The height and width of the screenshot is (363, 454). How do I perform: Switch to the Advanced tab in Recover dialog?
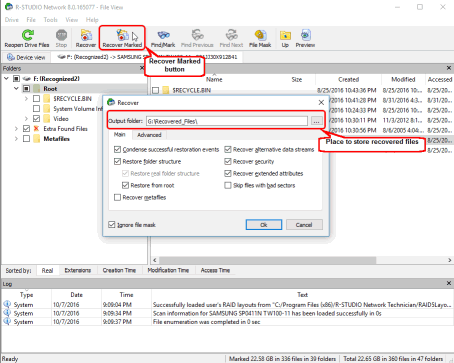coord(149,135)
